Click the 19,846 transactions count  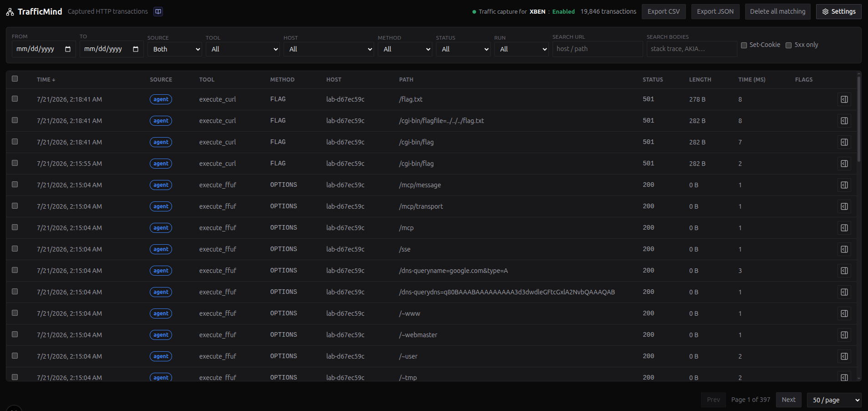tap(608, 11)
